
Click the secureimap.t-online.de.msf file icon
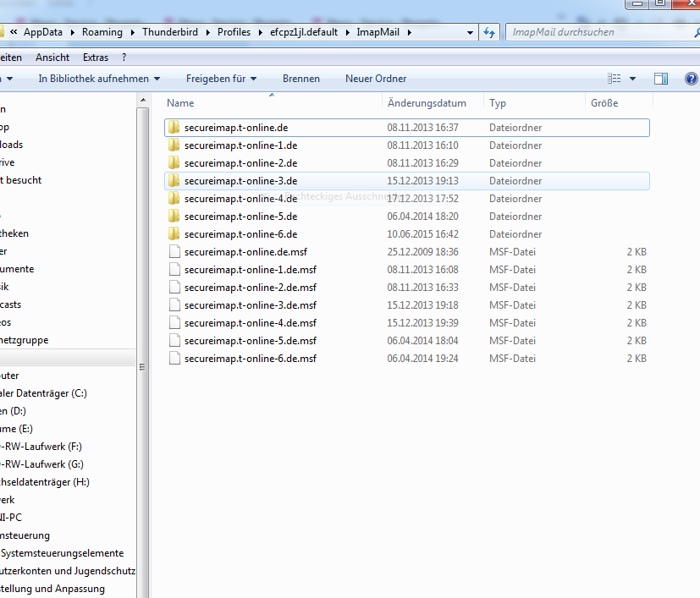[x=174, y=252]
